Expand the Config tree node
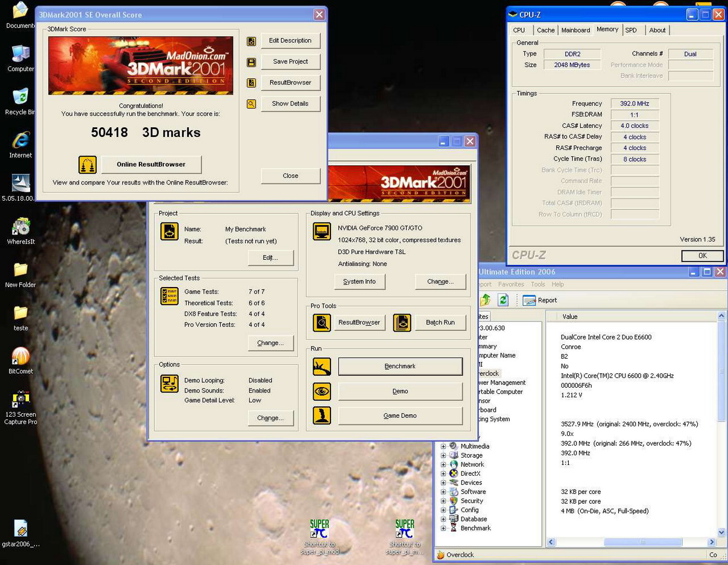Screen dimensions: 728x565 tap(443, 510)
